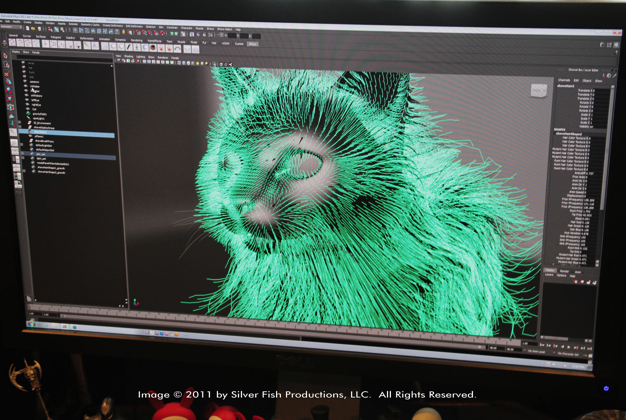Click the Channels menu in the Channel Box
626x420 pixels.
(564, 80)
